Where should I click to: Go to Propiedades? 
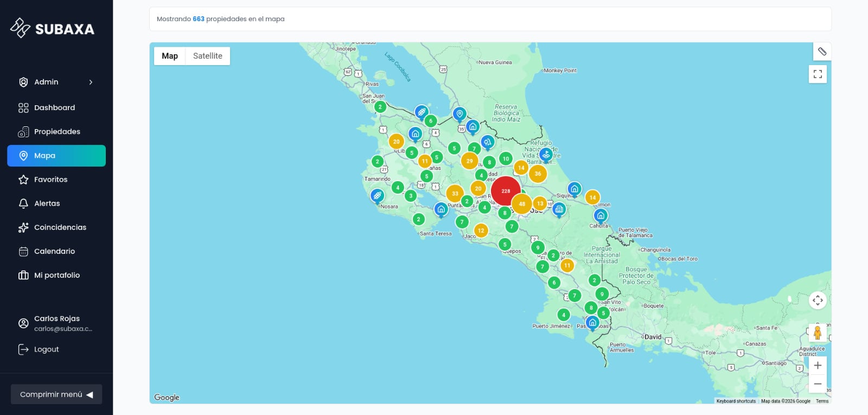point(56,132)
